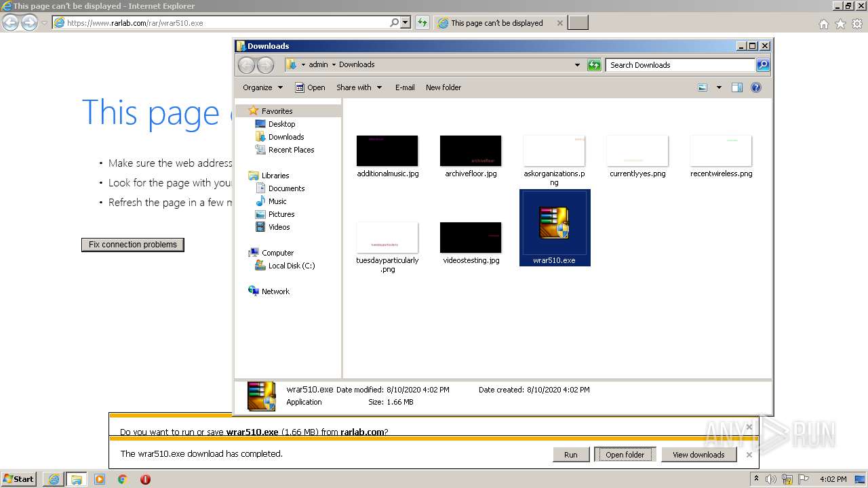868x488 pixels.
Task: Click Windows Explorer taskbar icon
Action: 77,479
